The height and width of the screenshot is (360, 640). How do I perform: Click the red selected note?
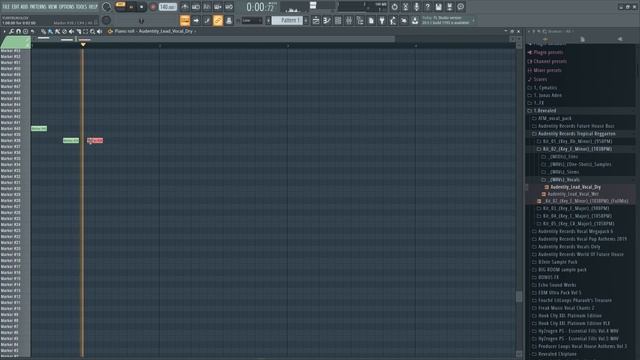pos(95,140)
